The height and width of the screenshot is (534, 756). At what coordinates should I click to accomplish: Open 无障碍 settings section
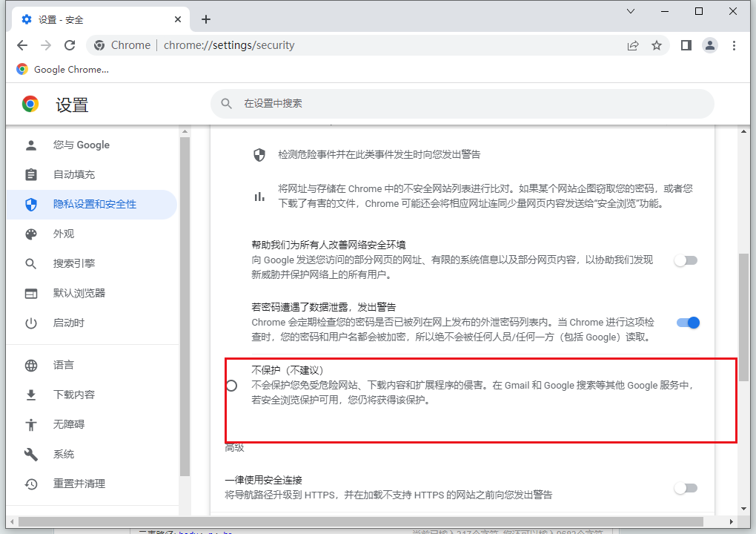(x=92, y=424)
